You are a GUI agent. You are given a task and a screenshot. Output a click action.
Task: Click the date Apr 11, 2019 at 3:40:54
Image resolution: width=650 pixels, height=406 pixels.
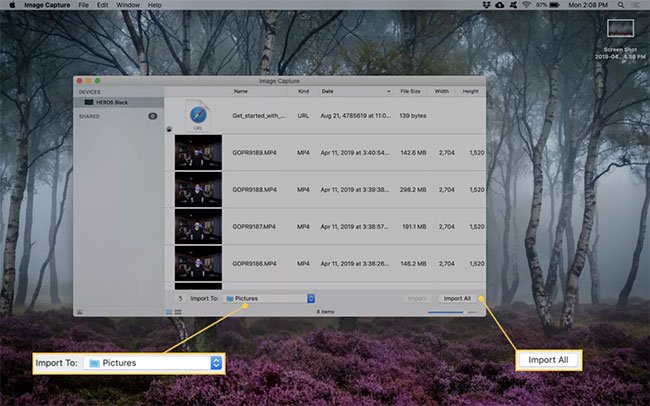pyautogui.click(x=354, y=153)
